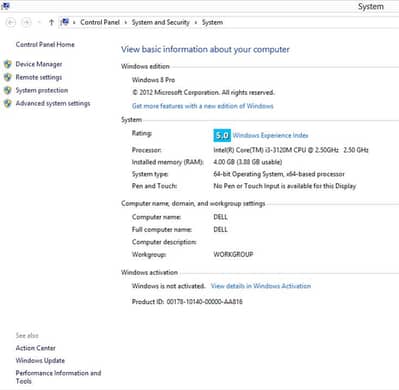Open Windows Update link
This screenshot has width=399, height=390.
(40, 361)
